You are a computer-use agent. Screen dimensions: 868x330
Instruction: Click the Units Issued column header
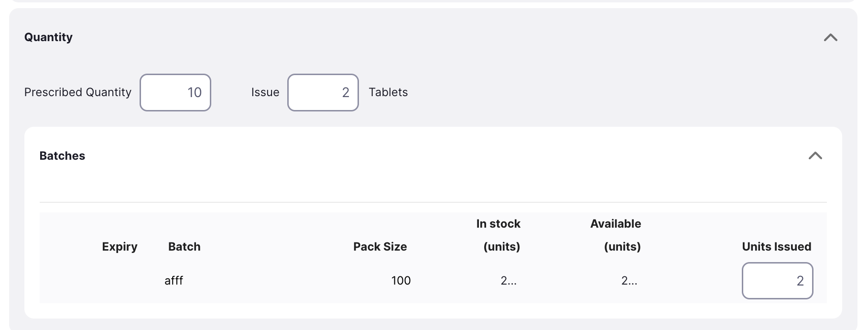point(776,247)
